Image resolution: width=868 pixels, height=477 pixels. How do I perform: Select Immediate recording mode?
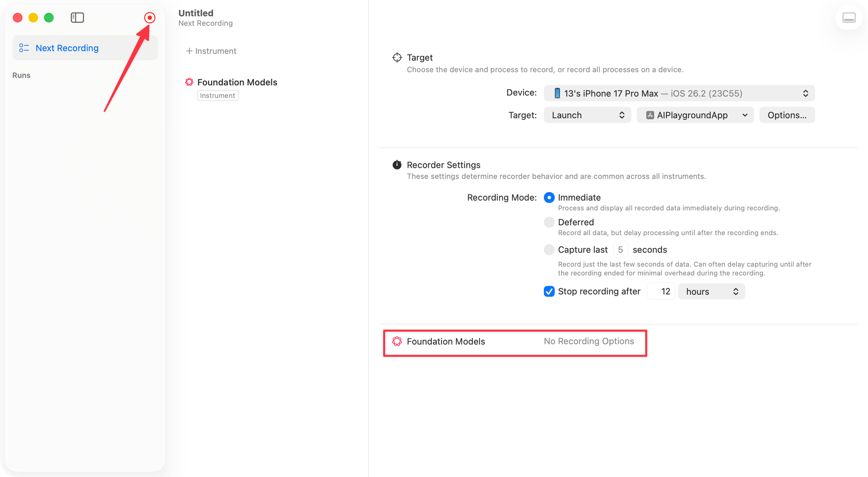click(549, 198)
